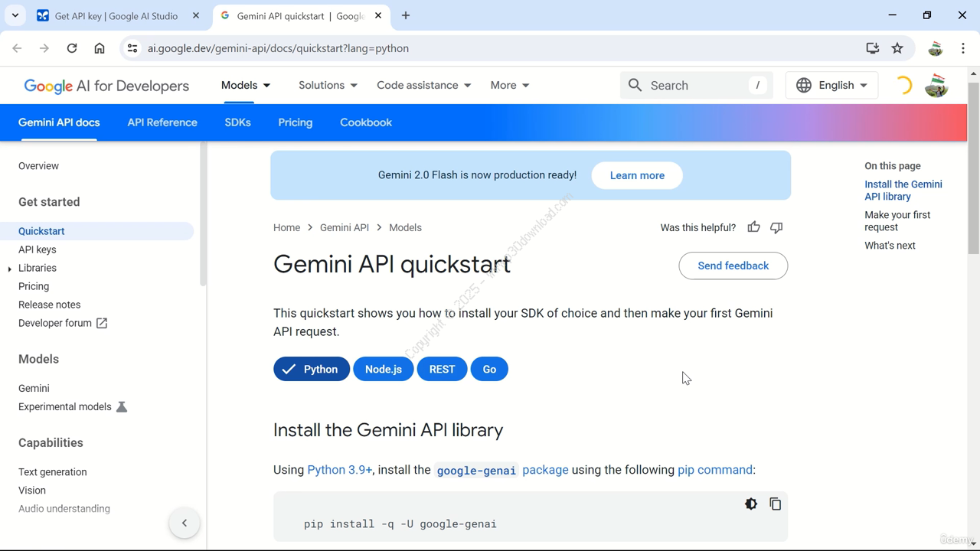Open the Chrome three-dot menu
980x551 pixels.
tap(963, 48)
